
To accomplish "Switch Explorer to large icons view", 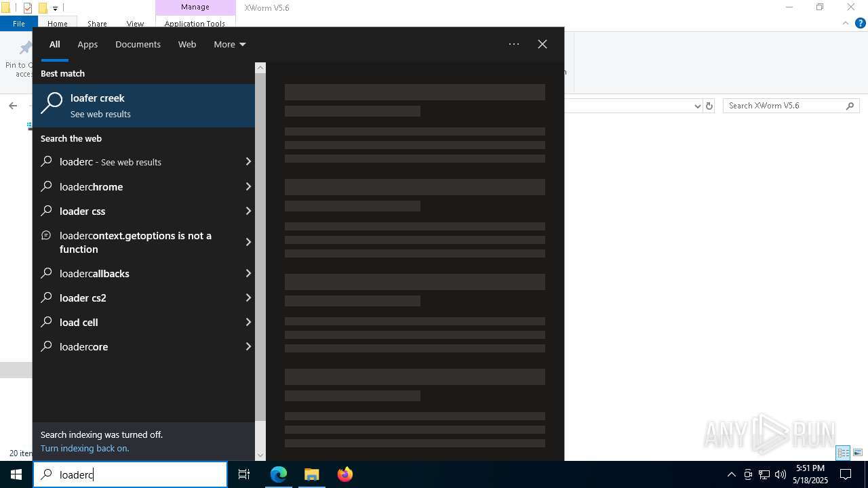I will click(858, 453).
